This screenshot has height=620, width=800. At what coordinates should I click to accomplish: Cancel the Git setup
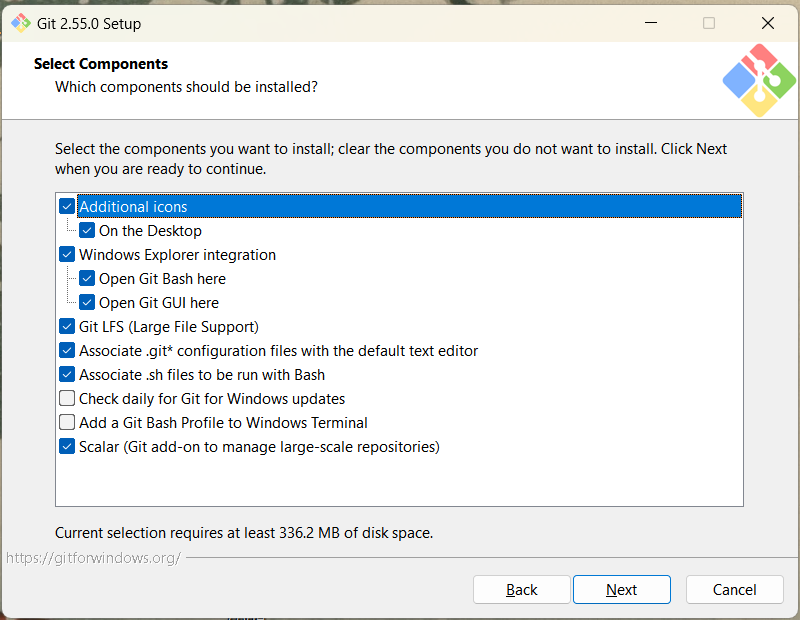coord(735,590)
